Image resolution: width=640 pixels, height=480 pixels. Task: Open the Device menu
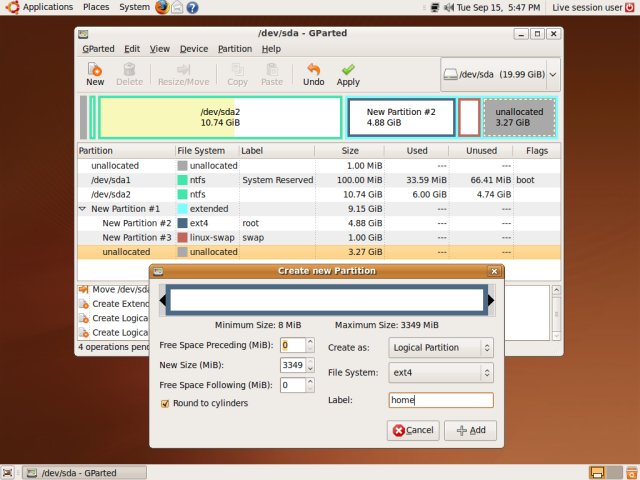194,49
